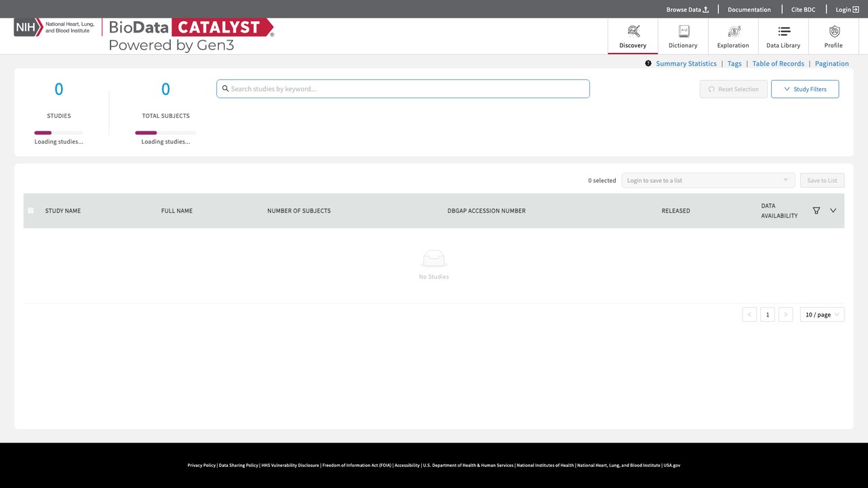The height and width of the screenshot is (488, 868).
Task: Open the Profile shield icon
Action: point(834,31)
